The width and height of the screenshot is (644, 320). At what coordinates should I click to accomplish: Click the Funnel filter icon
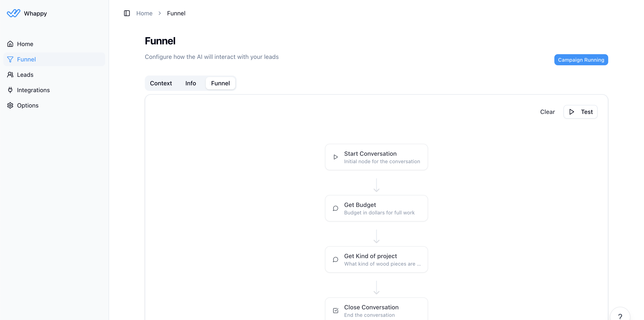tap(10, 59)
